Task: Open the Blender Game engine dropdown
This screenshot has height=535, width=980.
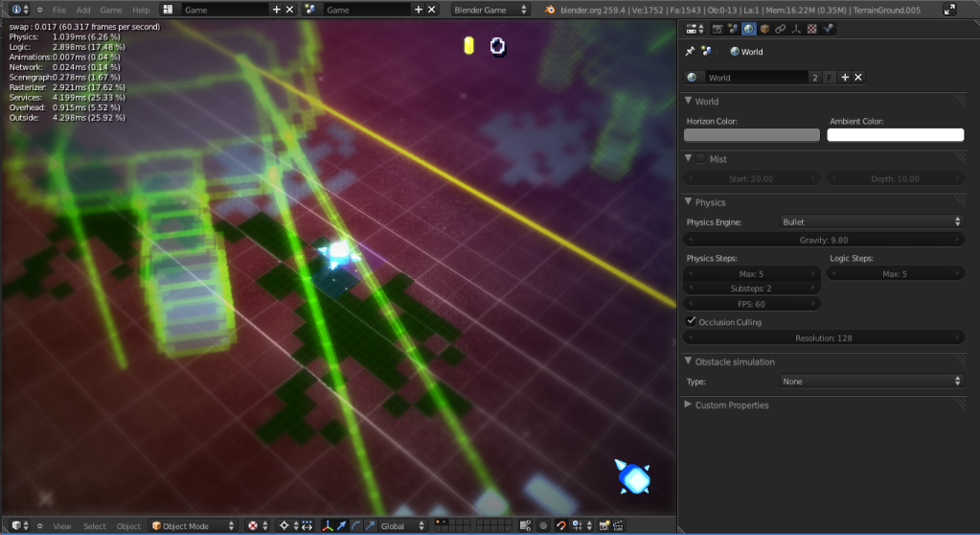Action: coord(490,10)
